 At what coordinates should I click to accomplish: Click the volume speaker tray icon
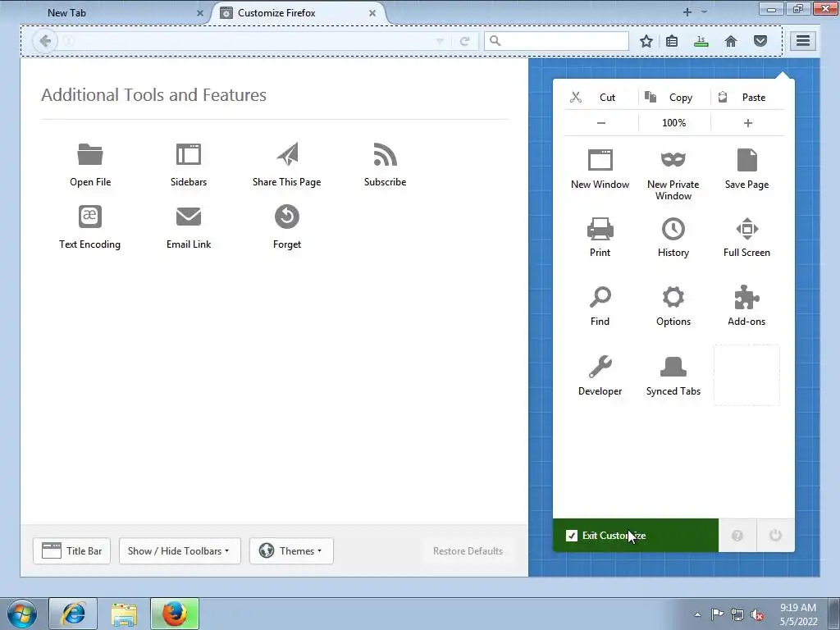coord(757,614)
